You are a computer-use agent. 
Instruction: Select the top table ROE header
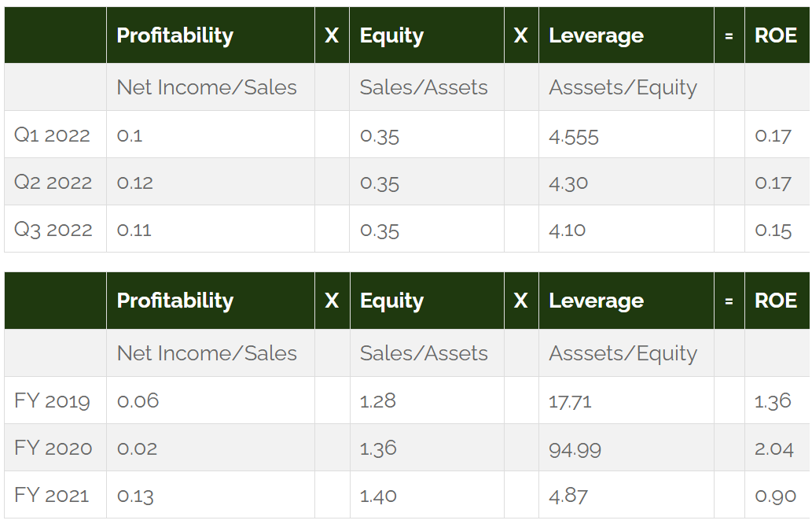coord(775,35)
